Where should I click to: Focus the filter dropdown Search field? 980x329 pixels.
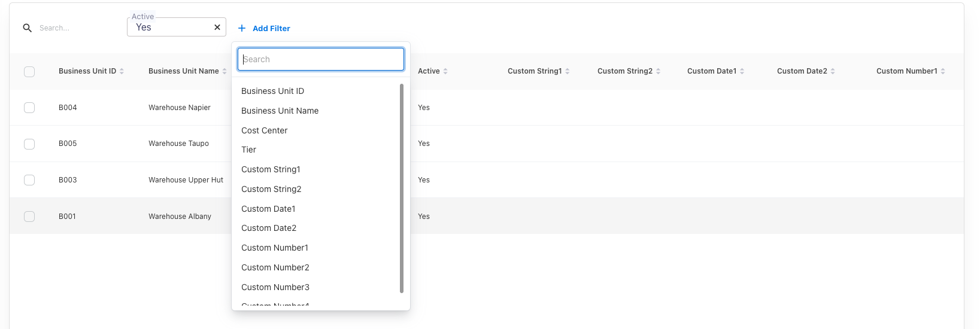pos(321,59)
